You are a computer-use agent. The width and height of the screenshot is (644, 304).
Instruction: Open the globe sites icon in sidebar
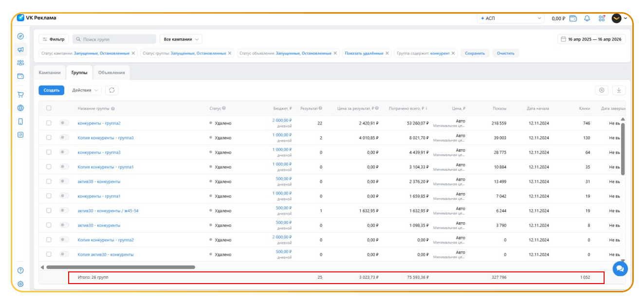tap(20, 108)
